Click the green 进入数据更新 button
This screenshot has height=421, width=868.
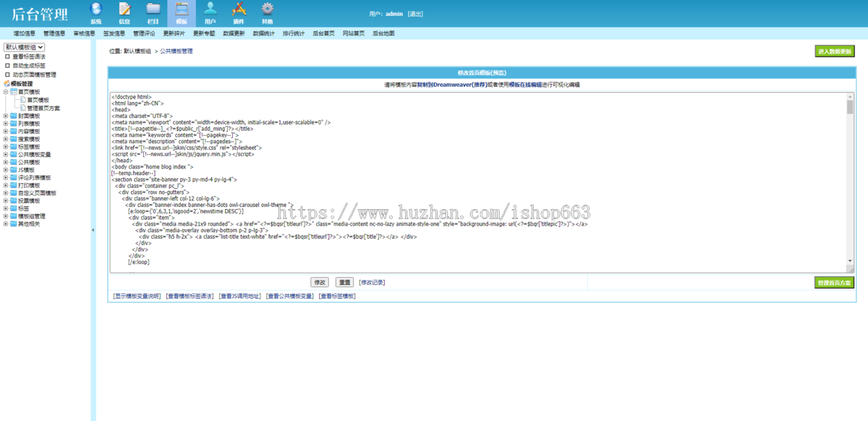834,51
